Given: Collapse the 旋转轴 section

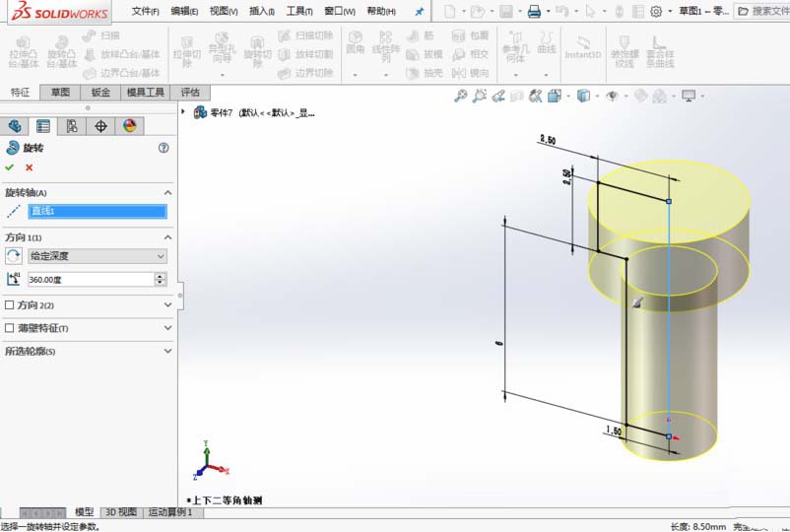Looking at the screenshot, I should [167, 193].
